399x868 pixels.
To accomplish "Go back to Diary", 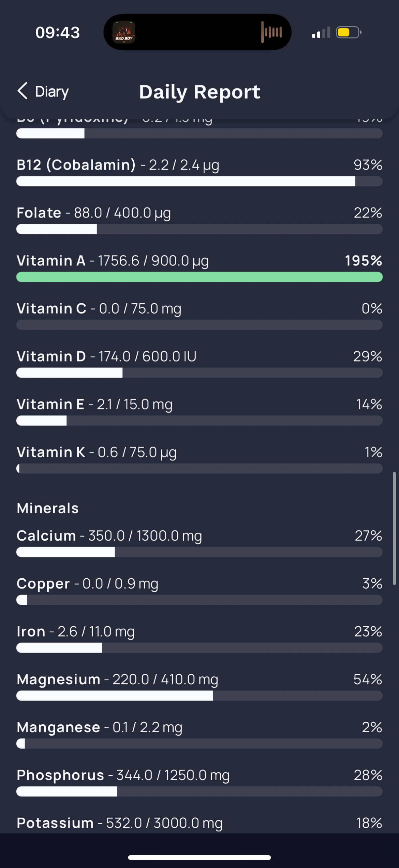I will [43, 91].
